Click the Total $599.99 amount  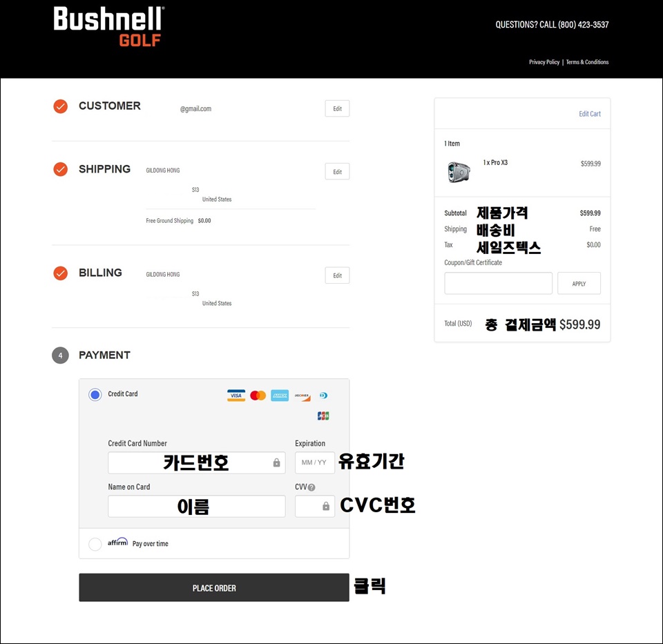579,324
